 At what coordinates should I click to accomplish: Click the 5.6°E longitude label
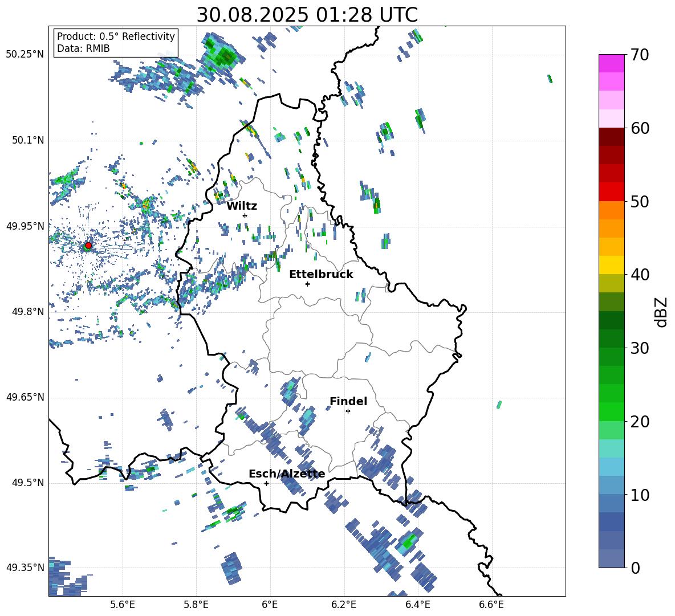[x=123, y=605]
